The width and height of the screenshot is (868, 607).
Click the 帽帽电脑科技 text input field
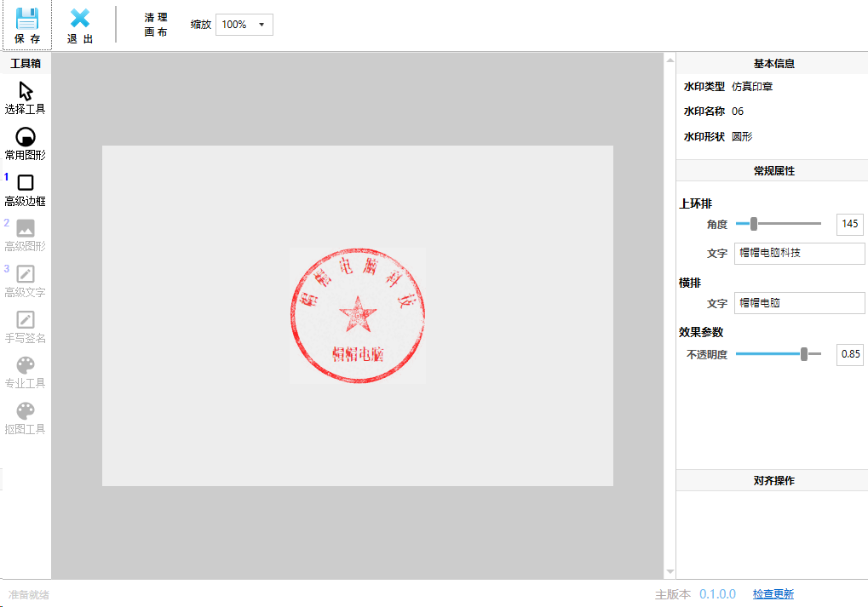click(798, 253)
